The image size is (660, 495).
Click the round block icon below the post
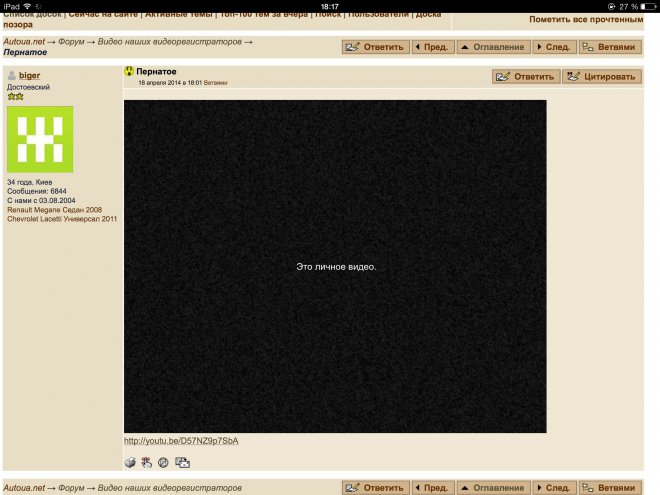[x=163, y=462]
